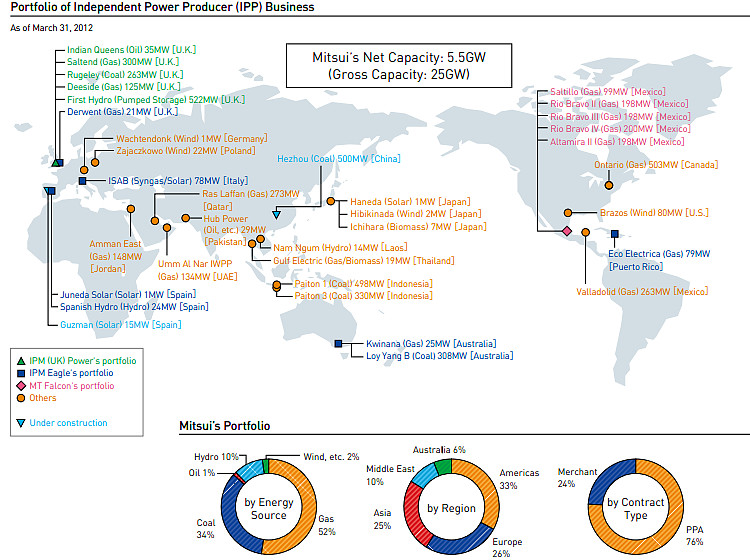This screenshot has height=560, width=750.
Task: Click 'Deeside (Gas) 125MW [U.K.]' label
Action: pyautogui.click(x=124, y=87)
